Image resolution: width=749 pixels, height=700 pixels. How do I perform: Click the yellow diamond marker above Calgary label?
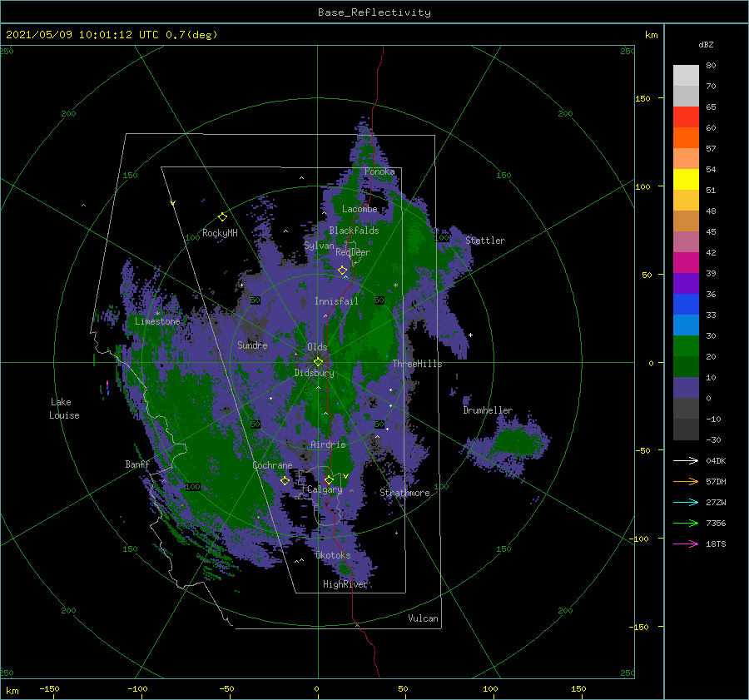click(x=329, y=479)
